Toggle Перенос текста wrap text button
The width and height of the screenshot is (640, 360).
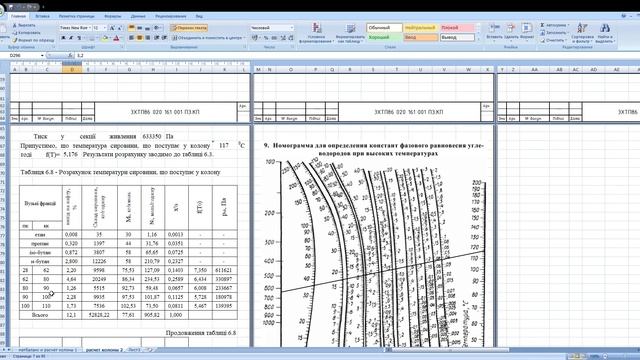189,28
